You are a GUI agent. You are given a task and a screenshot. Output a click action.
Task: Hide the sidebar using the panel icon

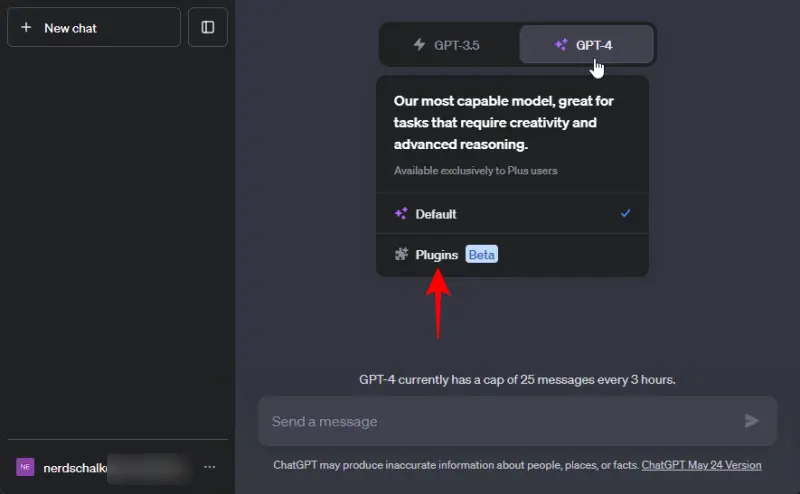(x=208, y=28)
